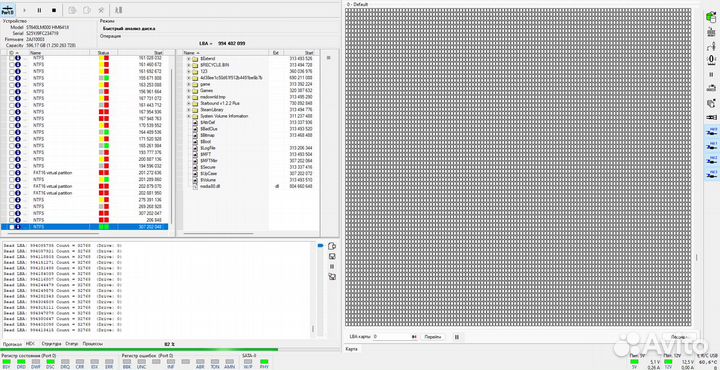Select the Port 0 toolbar button

pos(8,10)
